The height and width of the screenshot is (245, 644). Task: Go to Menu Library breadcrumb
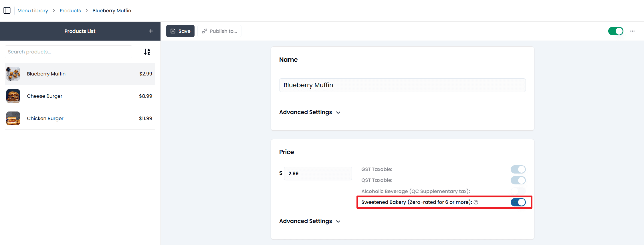(x=33, y=11)
